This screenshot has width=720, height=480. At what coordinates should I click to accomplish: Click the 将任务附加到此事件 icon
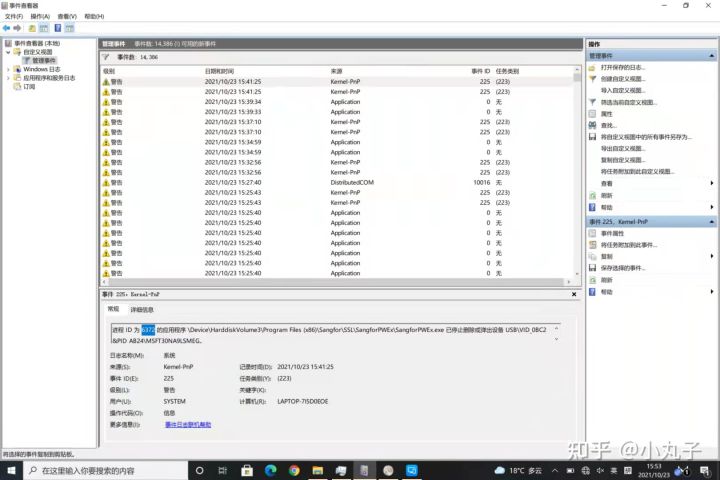(x=592, y=245)
